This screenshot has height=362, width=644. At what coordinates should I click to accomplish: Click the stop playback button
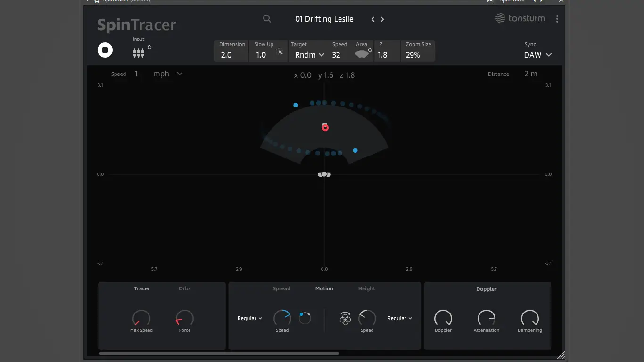pyautogui.click(x=105, y=50)
